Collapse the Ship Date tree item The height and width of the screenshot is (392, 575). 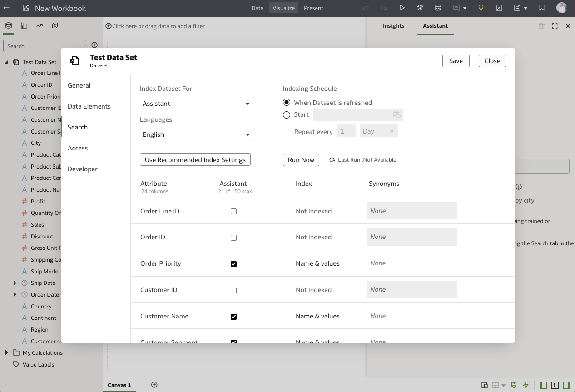click(14, 283)
